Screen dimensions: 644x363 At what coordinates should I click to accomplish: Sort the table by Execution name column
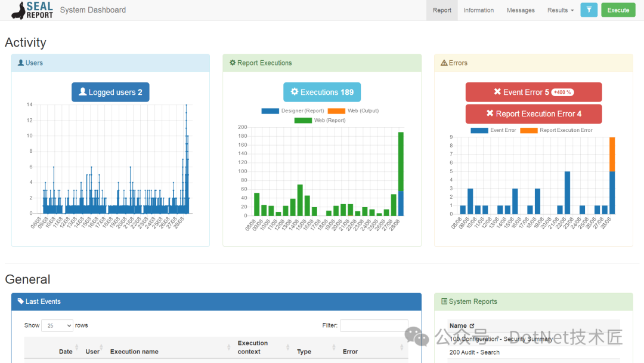click(134, 352)
